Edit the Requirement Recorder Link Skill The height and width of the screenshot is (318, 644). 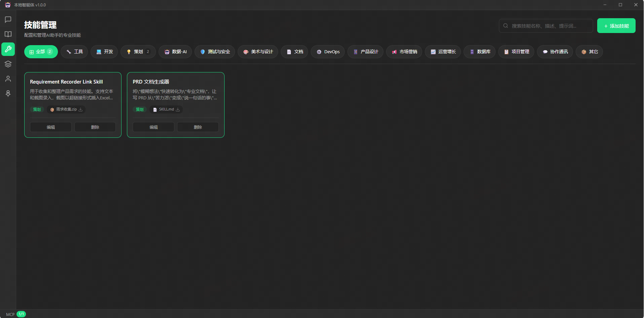51,127
